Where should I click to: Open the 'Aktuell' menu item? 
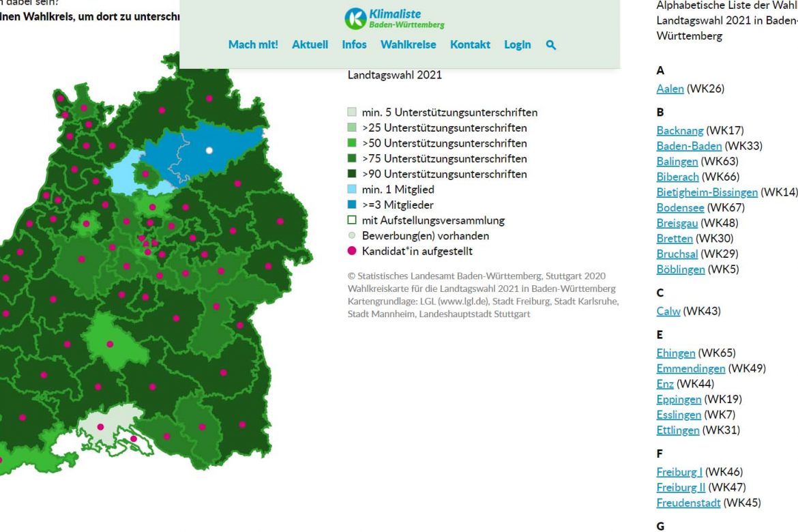(x=310, y=45)
